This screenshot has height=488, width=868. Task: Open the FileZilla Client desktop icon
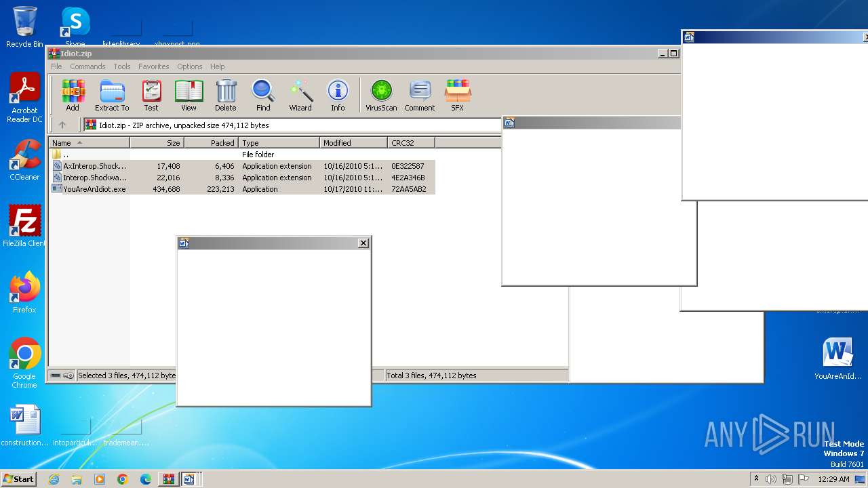click(24, 226)
